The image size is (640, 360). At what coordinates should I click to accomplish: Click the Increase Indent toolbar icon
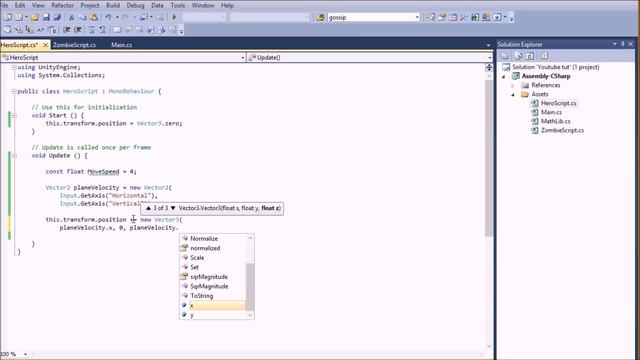(78, 30)
